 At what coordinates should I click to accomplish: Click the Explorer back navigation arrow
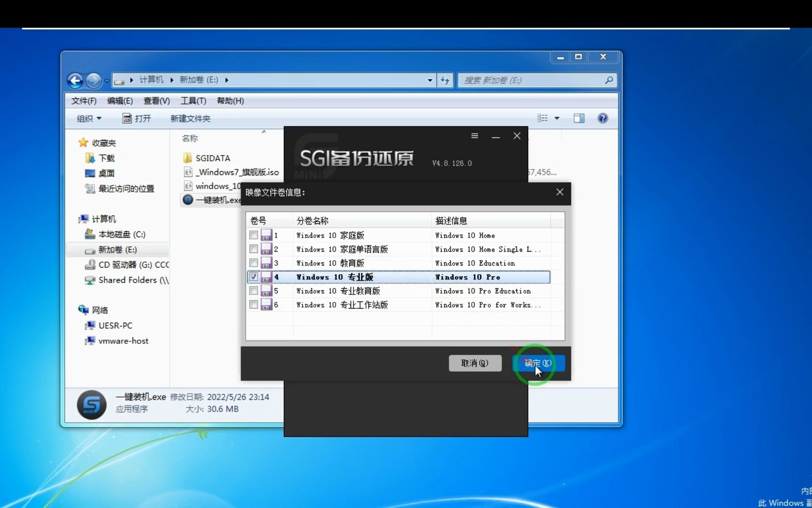click(75, 80)
